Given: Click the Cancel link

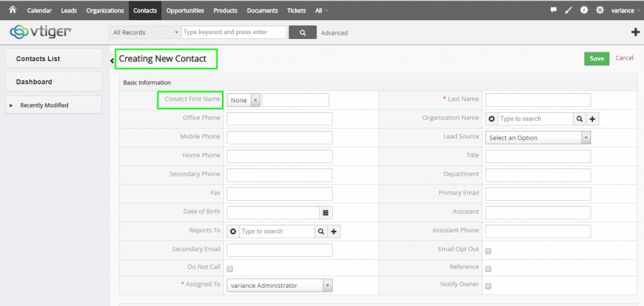Looking at the screenshot, I should (625, 58).
